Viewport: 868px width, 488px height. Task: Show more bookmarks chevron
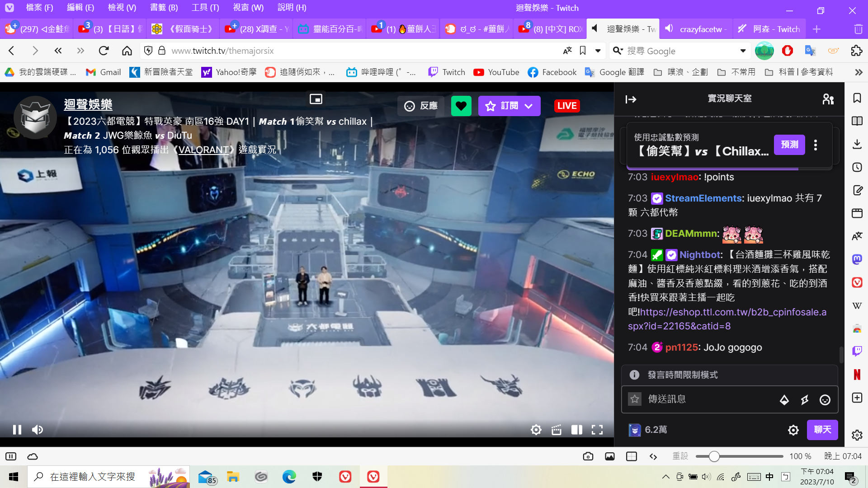859,72
